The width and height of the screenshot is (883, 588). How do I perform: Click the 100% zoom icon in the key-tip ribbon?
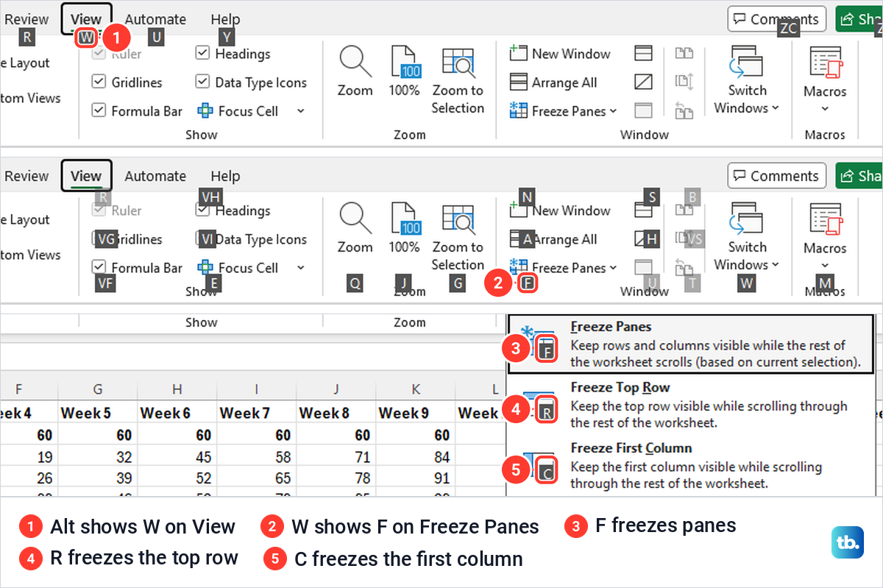pyautogui.click(x=404, y=219)
